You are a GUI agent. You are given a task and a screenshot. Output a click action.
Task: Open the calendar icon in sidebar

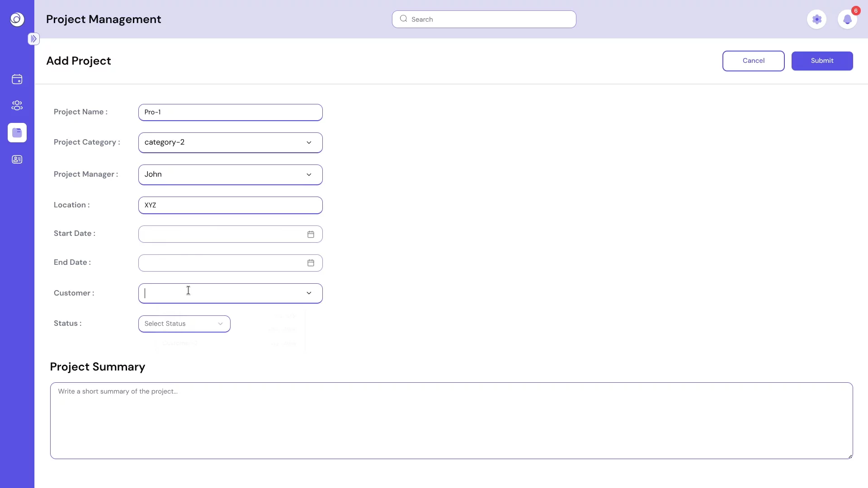click(x=17, y=80)
